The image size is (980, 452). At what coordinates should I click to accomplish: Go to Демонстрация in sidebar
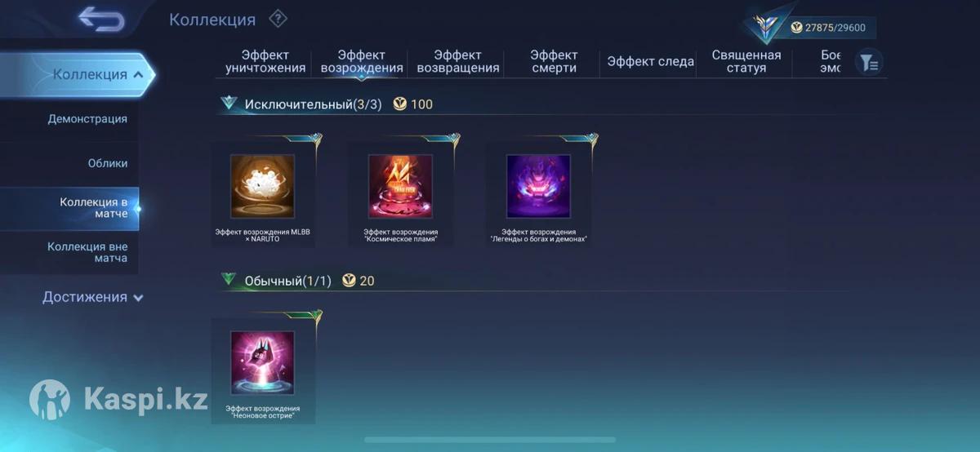[x=87, y=119]
